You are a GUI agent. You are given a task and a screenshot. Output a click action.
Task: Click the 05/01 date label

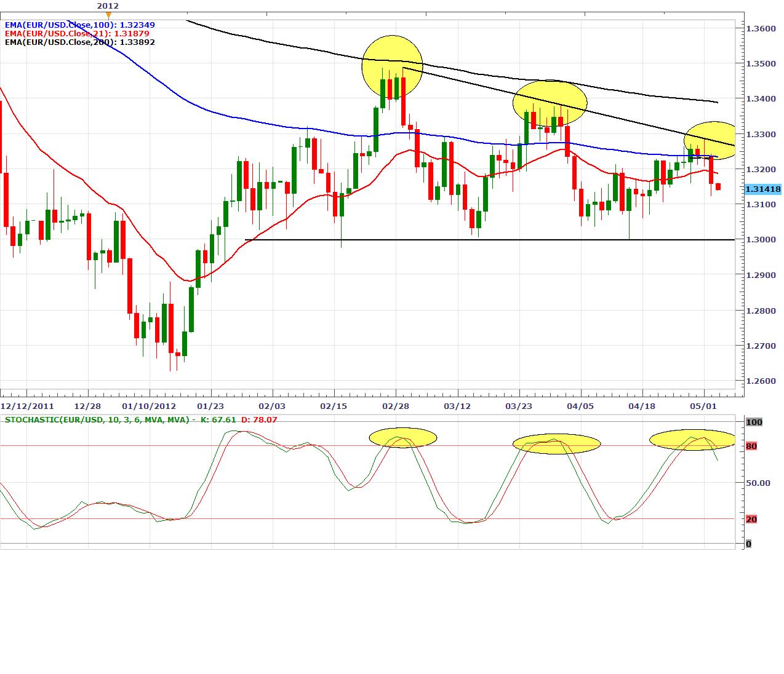point(703,406)
